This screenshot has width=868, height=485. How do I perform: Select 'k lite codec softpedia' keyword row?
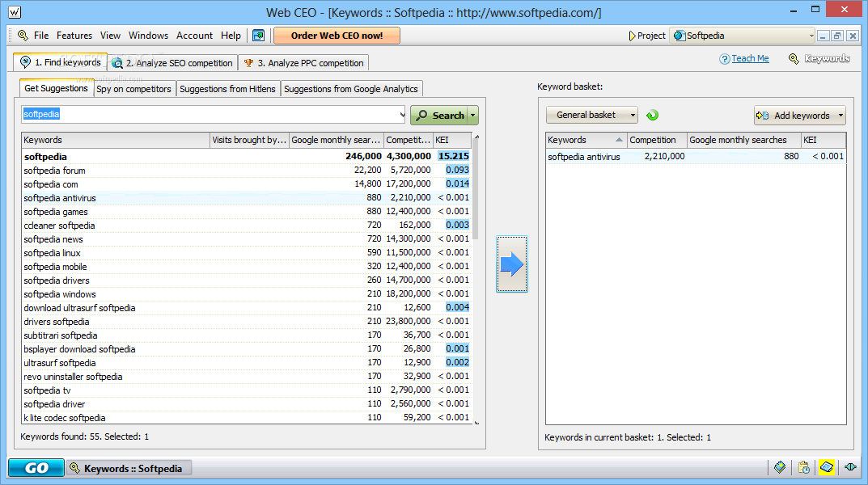tap(247, 418)
